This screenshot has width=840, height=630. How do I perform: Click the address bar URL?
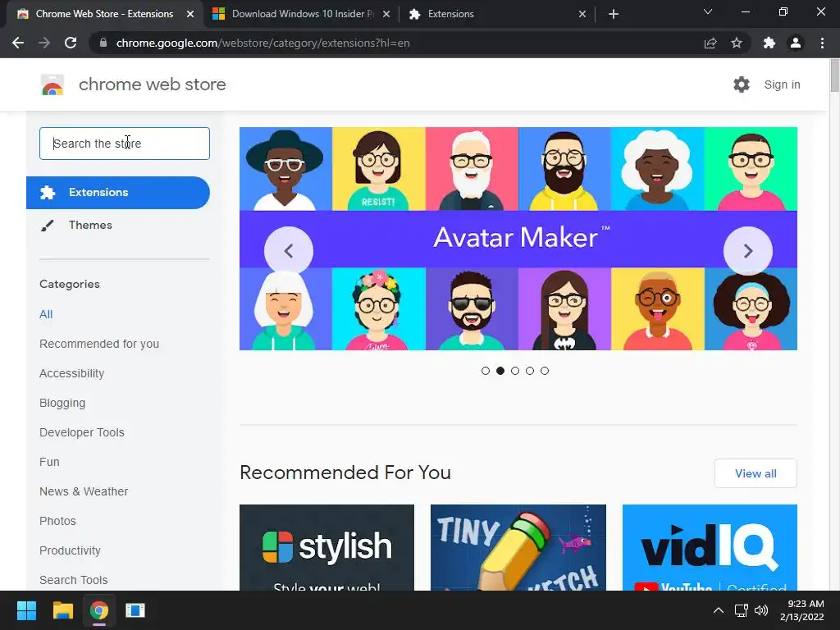pos(262,43)
